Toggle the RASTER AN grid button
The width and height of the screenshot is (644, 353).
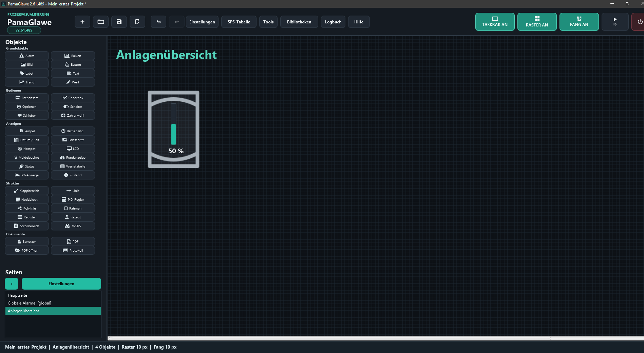[537, 22]
